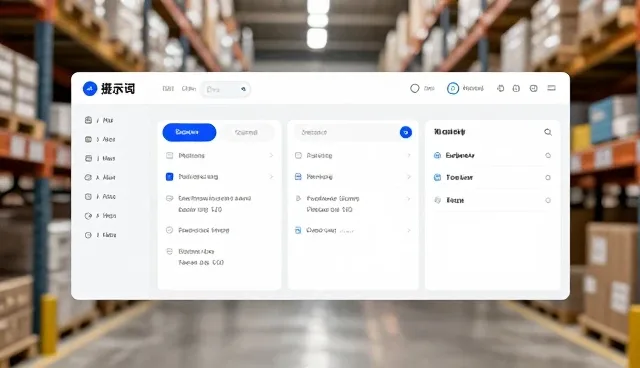Viewport: 640px width, 368px height.
Task: Click the icon of left panel's last two-line row
Action: coord(169,251)
